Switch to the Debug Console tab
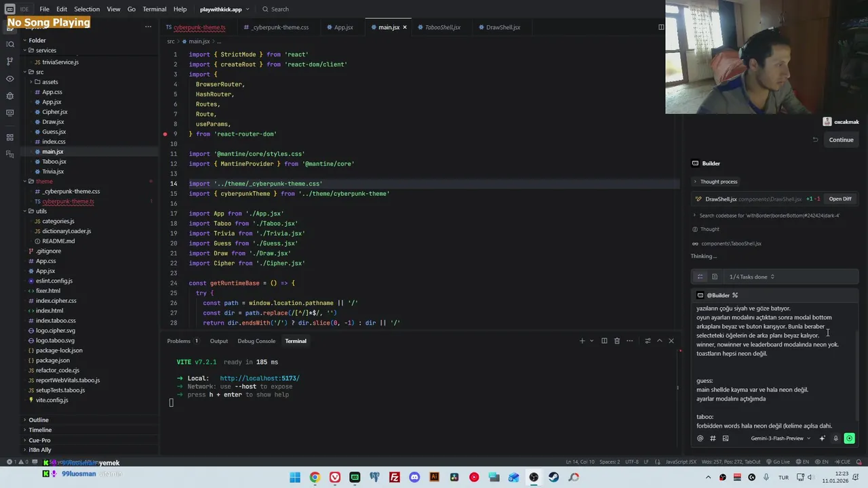 click(256, 341)
